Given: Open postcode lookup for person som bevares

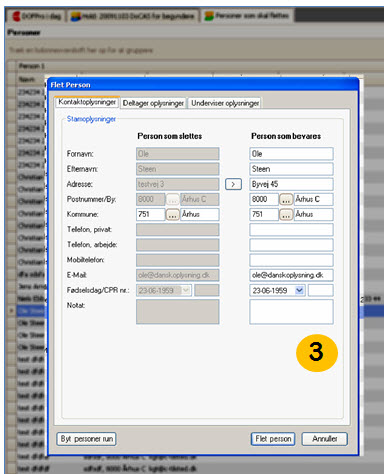Looking at the screenshot, I should [286, 199].
